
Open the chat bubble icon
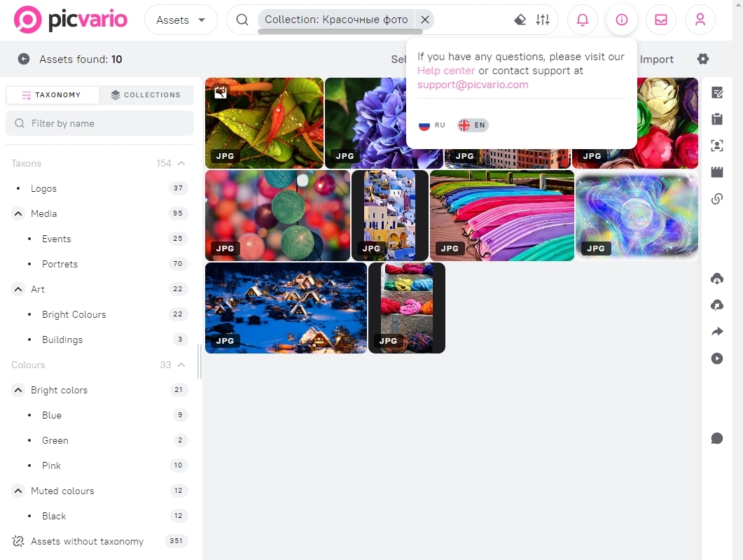(717, 438)
